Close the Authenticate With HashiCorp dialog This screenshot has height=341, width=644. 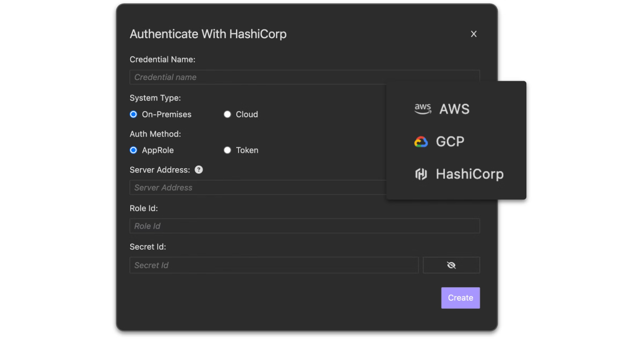[x=474, y=34]
